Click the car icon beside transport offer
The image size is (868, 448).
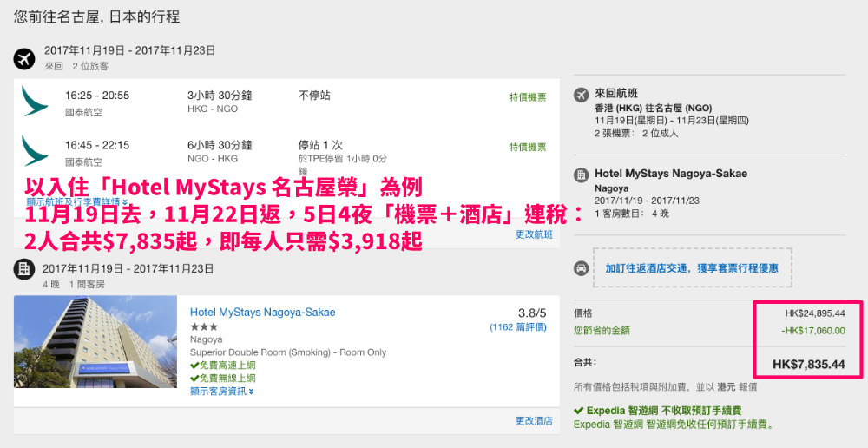point(581,268)
